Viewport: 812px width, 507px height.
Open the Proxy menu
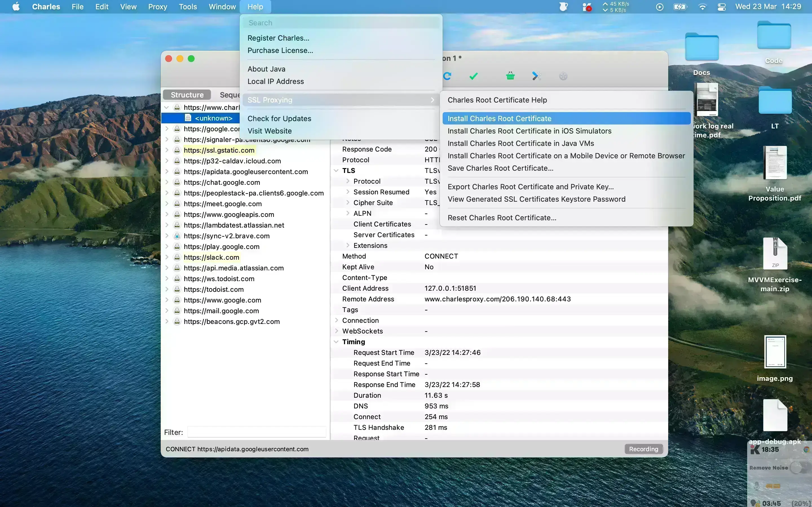[157, 7]
